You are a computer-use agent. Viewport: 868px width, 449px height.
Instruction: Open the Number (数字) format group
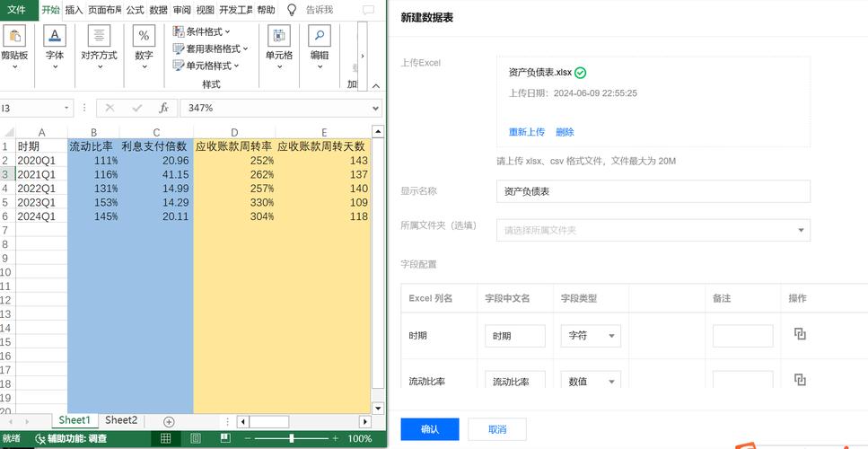(x=144, y=48)
